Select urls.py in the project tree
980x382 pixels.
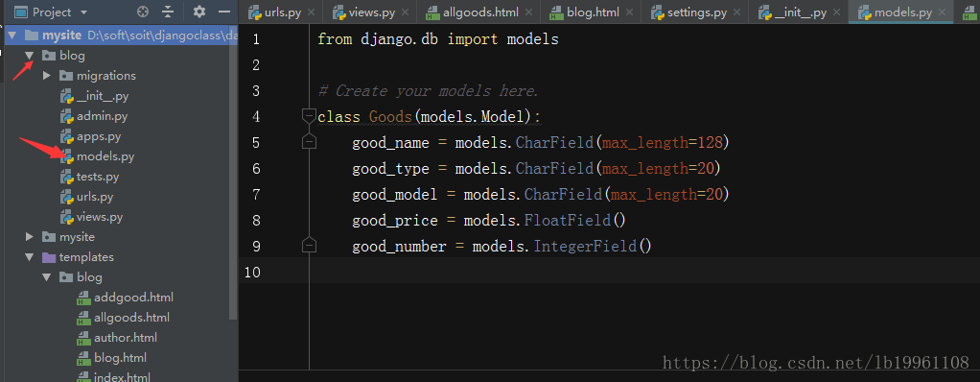coord(95,197)
